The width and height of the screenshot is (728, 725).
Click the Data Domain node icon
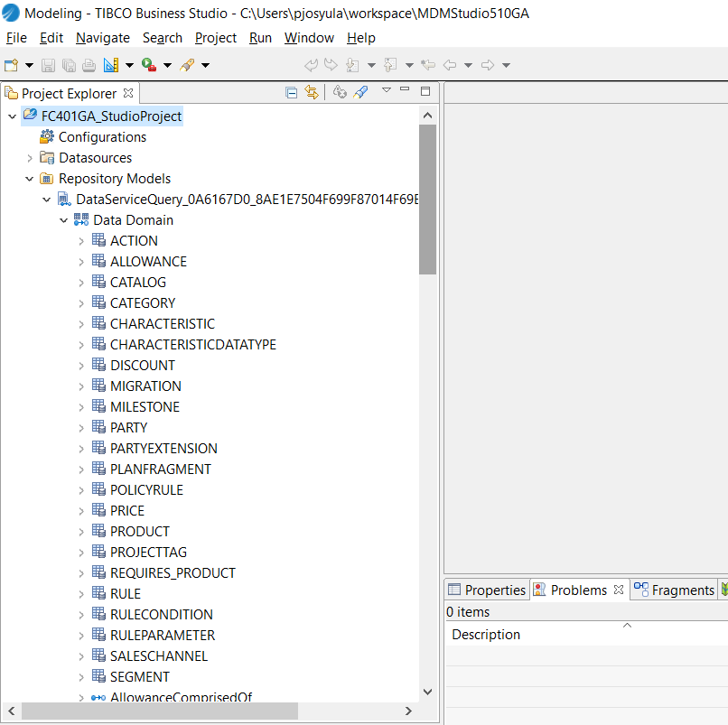(81, 220)
